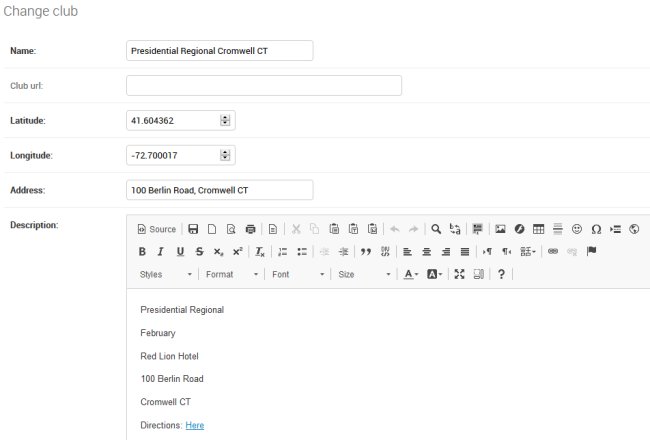Maximize the editor with the fullscreen icon
650x440 pixels.
pos(460,274)
